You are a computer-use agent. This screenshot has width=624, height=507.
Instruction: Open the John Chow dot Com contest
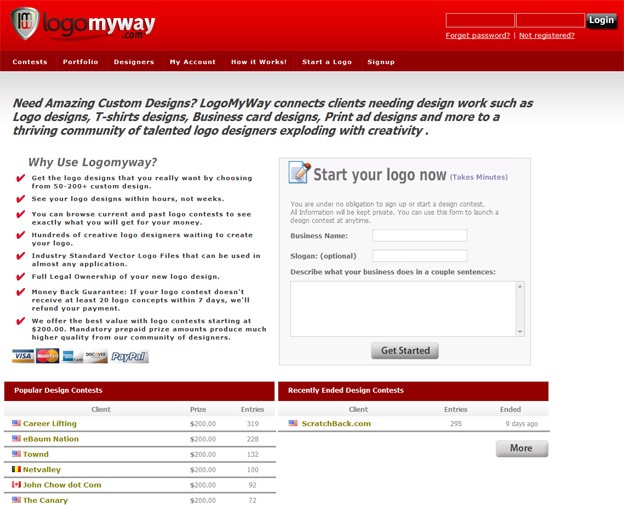(x=62, y=485)
